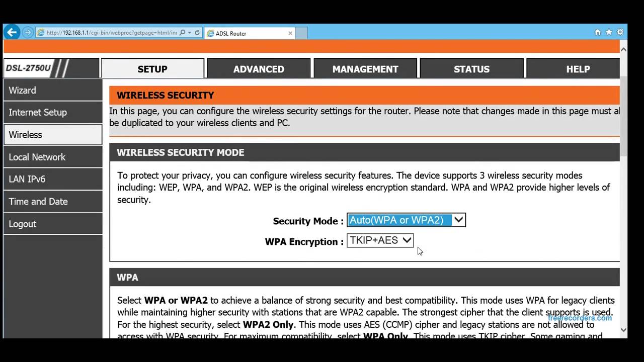The width and height of the screenshot is (644, 362).
Task: Close the ADSL Router tab
Action: coord(290,33)
